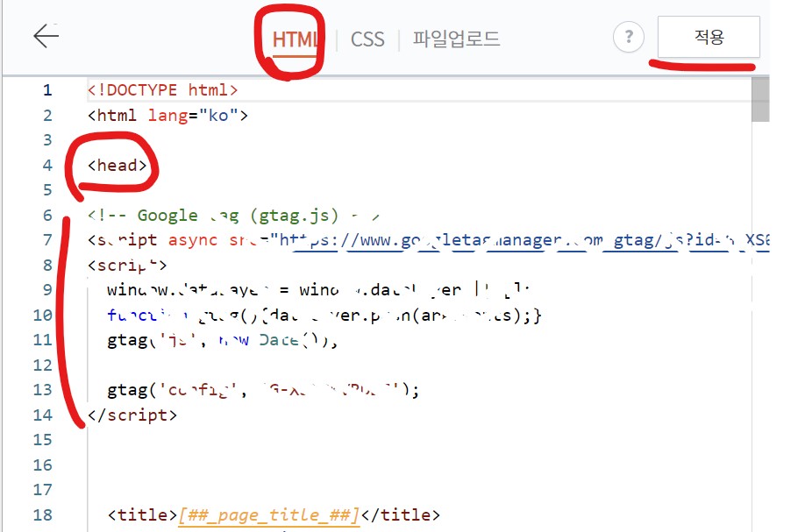The image size is (805, 532).
Task: Switch to the HTML tab
Action: (x=296, y=39)
